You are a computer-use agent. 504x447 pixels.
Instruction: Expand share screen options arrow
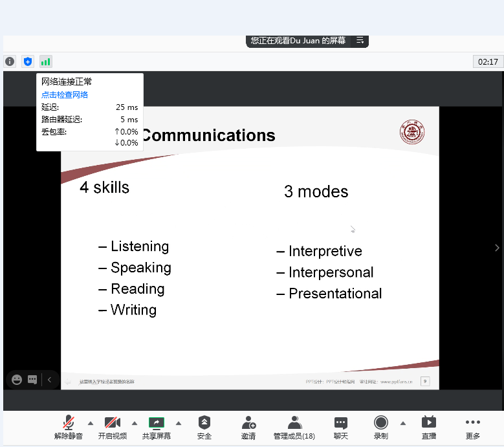[x=179, y=423]
